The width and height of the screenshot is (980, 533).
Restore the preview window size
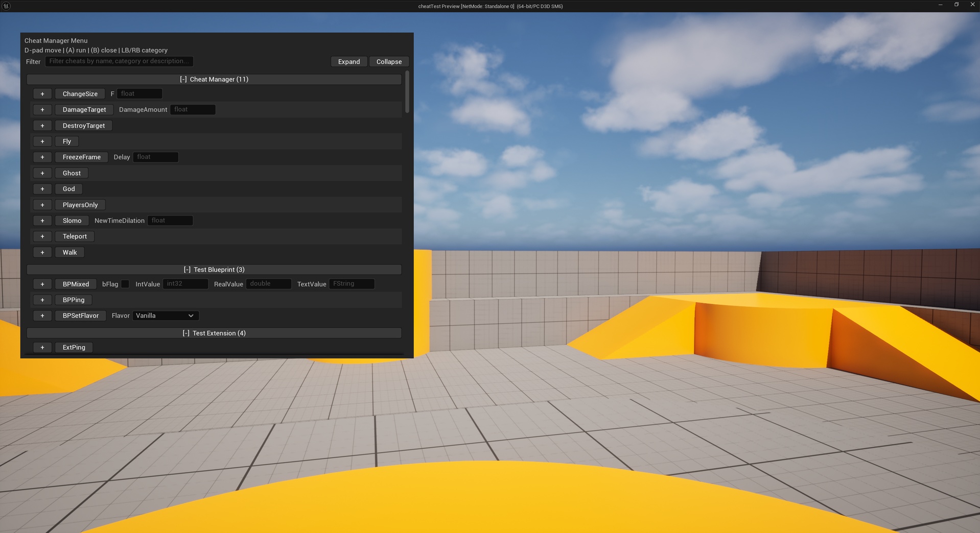(956, 5)
